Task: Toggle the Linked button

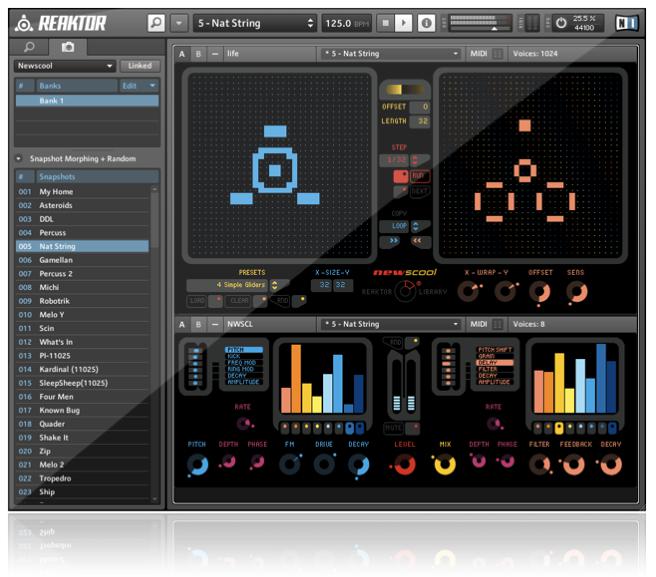Action: point(139,66)
